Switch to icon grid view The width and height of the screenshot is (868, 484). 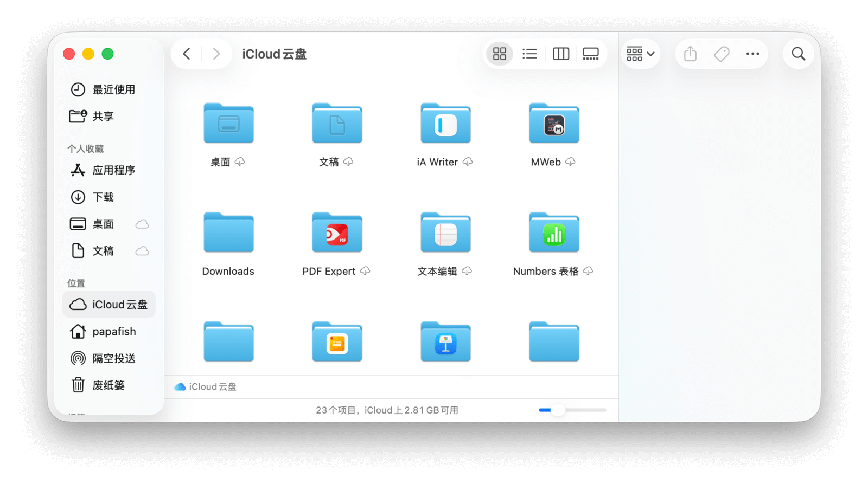(x=499, y=54)
